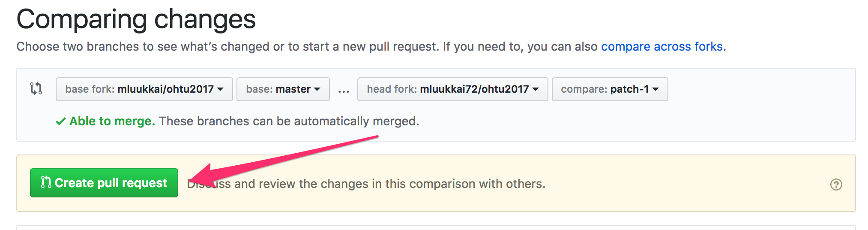The height and width of the screenshot is (230, 868).
Task: Click the base fork caret arrow
Action: click(x=220, y=89)
